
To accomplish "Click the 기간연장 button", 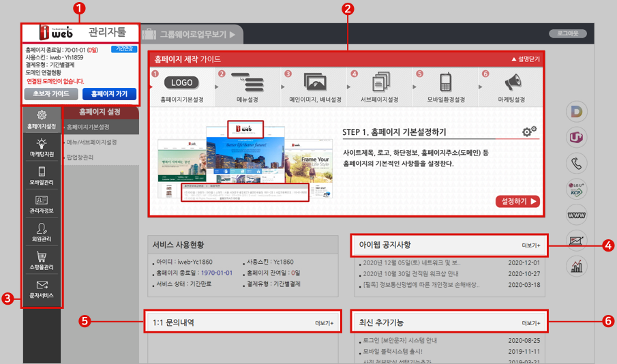I will pyautogui.click(x=124, y=49).
